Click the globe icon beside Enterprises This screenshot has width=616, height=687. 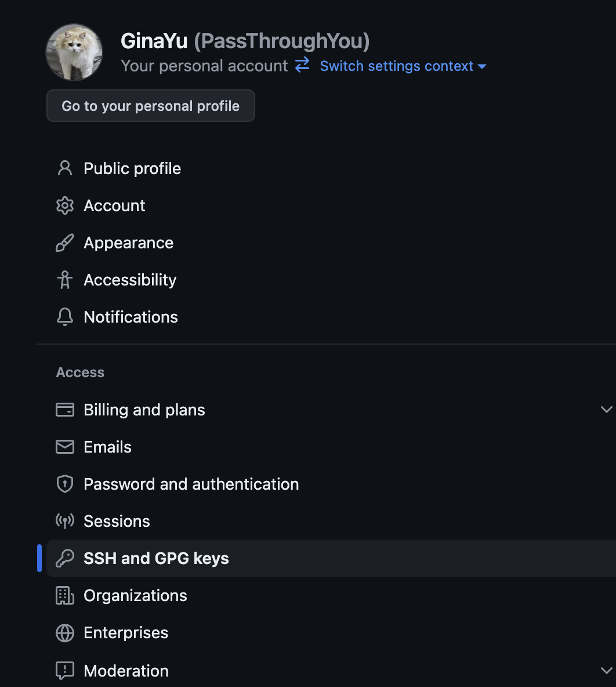click(65, 632)
